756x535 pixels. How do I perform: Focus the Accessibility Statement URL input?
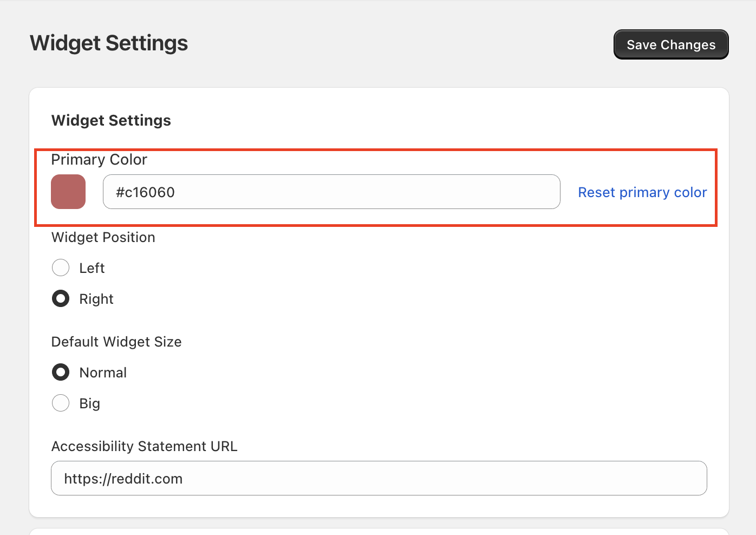pos(379,478)
